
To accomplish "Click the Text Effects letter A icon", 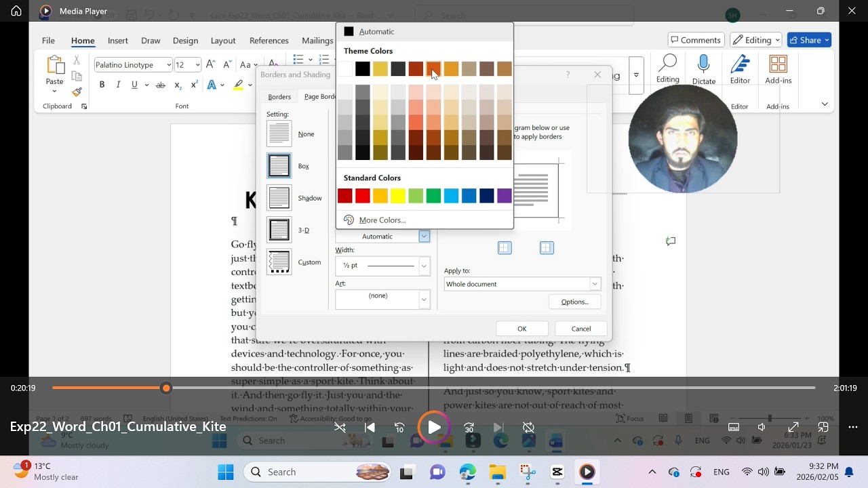I will tap(212, 85).
